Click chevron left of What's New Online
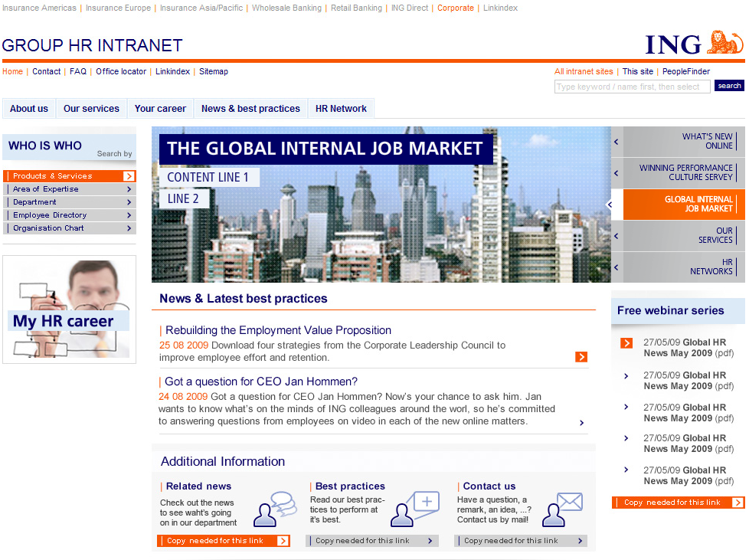The height and width of the screenshot is (560, 749). coord(617,142)
